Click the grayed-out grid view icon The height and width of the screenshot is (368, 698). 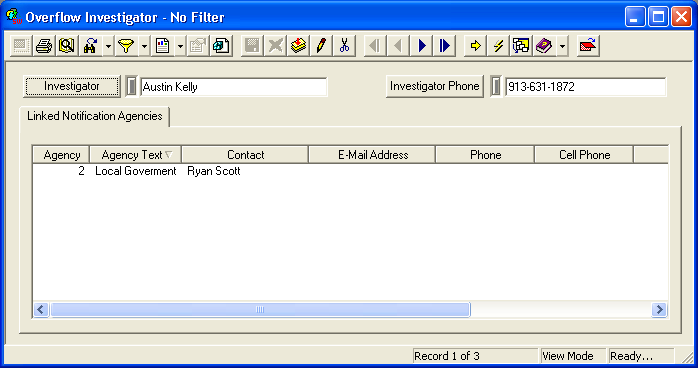point(20,45)
